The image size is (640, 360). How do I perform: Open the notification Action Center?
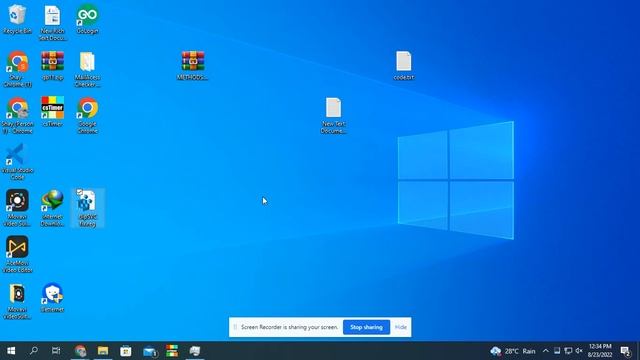coord(625,351)
